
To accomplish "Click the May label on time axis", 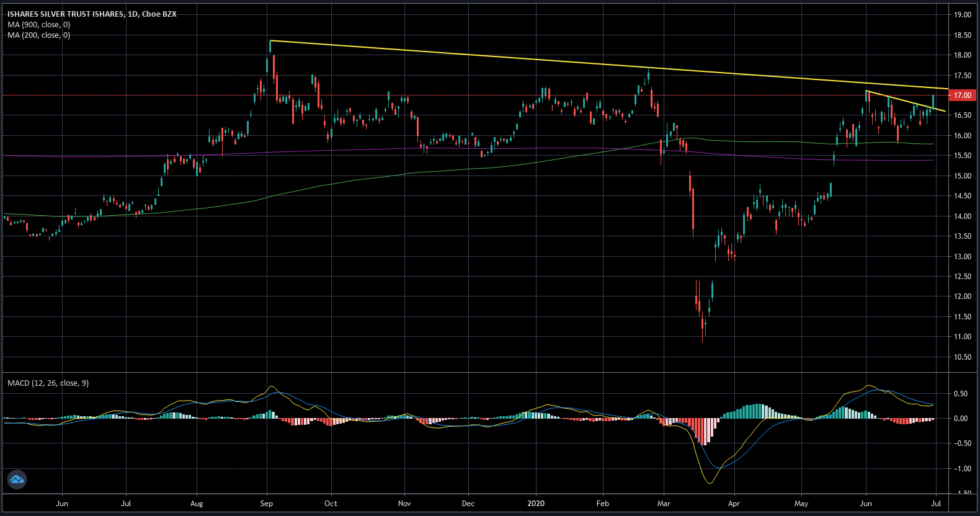I will click(801, 504).
